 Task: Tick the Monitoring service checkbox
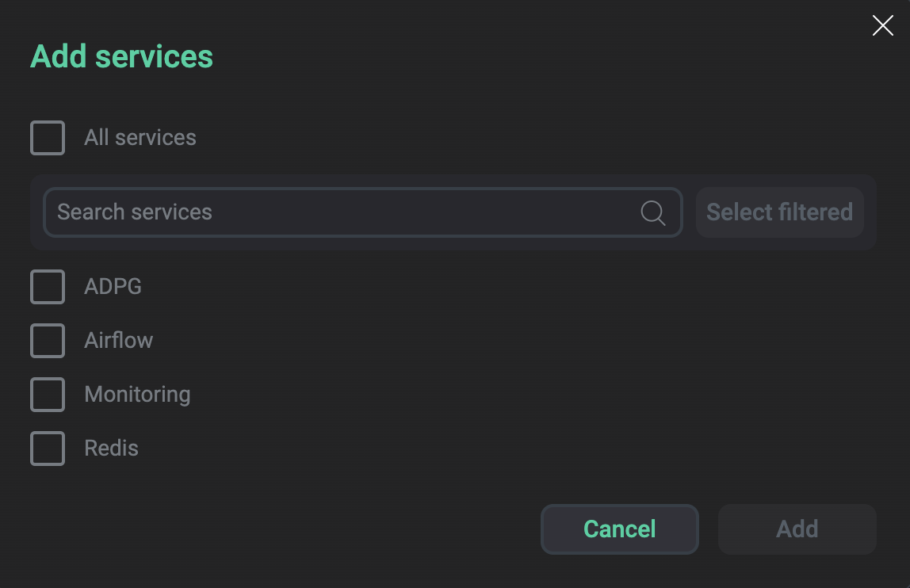[x=47, y=394]
